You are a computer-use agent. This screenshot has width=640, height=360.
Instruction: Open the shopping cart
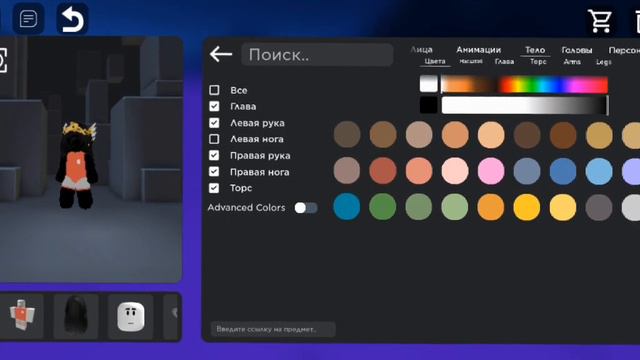tap(600, 20)
